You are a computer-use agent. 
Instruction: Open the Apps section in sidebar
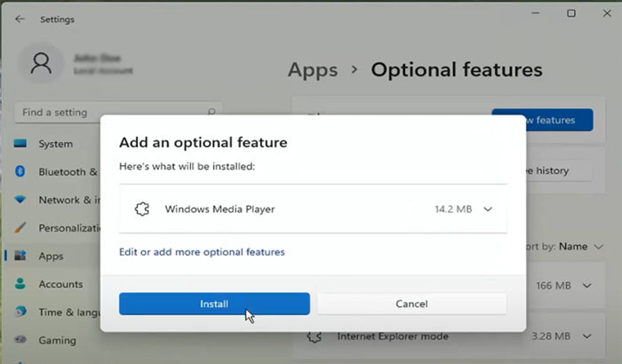coord(51,257)
